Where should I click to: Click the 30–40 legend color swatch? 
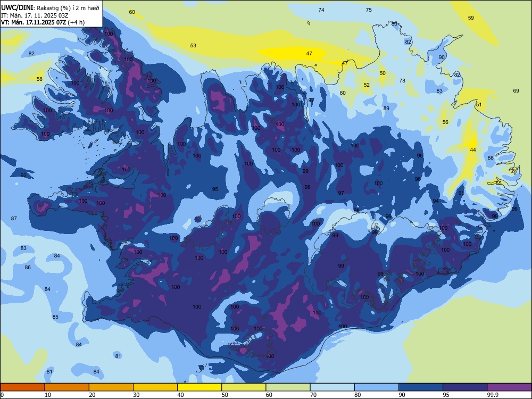tap(155, 387)
